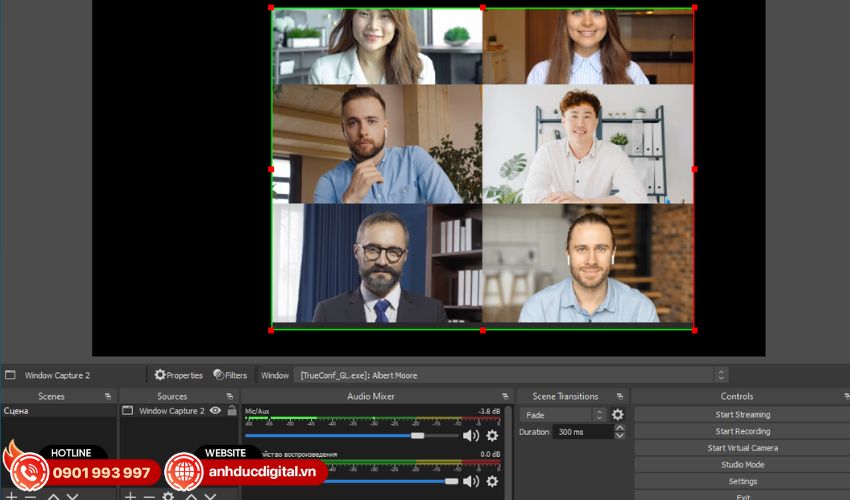
Task: Click the Start Streaming button
Action: pos(742,415)
